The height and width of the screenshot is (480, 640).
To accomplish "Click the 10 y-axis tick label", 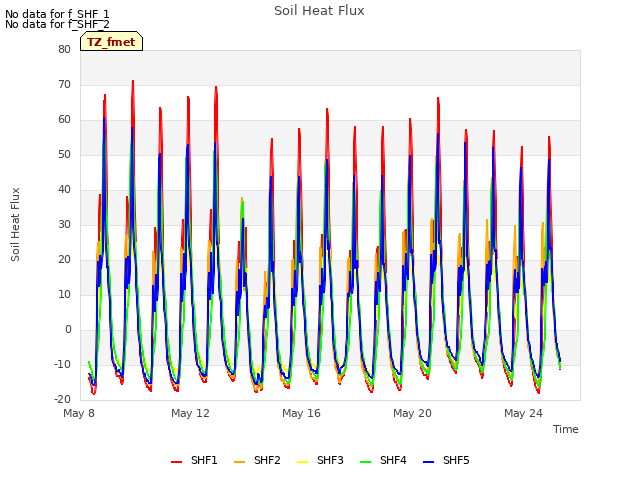I will [64, 295].
